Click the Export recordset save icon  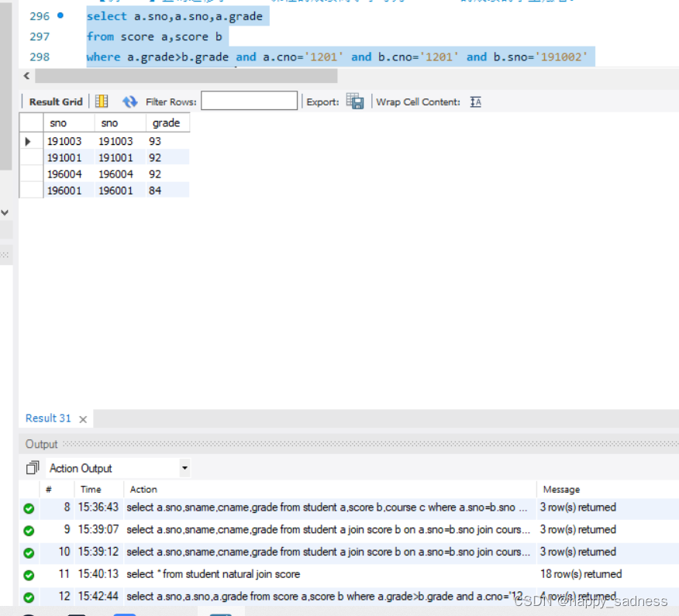355,102
